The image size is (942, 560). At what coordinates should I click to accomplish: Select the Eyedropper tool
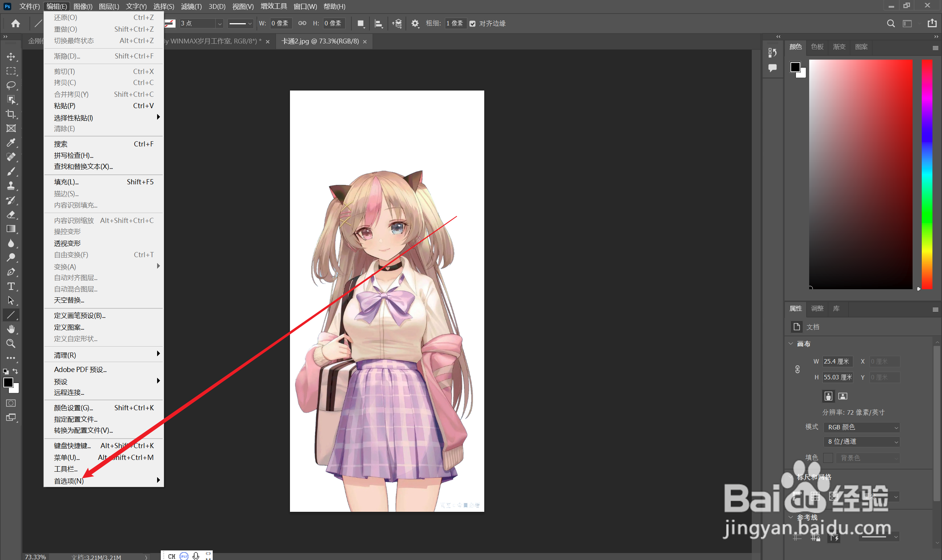pyautogui.click(x=11, y=143)
